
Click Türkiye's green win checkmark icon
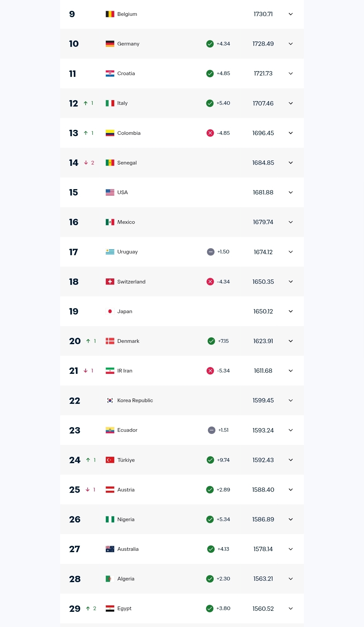210,460
